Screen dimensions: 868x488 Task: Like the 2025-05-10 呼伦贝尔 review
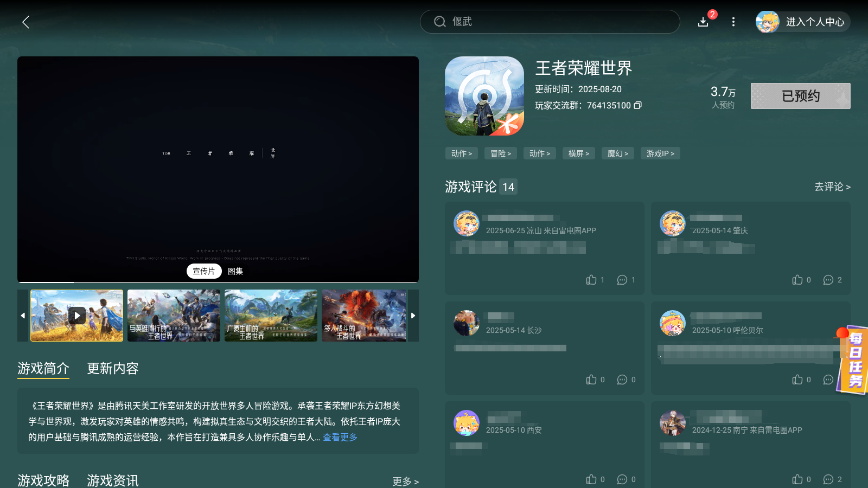click(797, 380)
